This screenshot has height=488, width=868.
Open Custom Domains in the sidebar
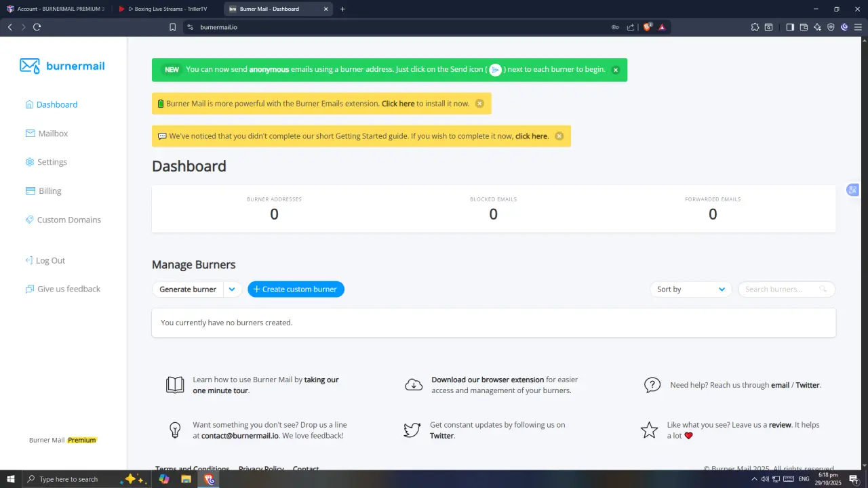click(63, 220)
